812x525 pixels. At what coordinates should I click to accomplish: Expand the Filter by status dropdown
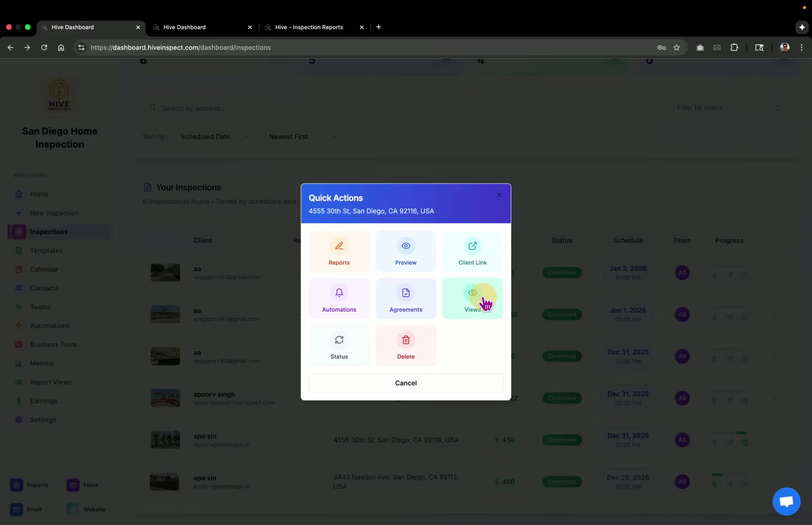pos(727,108)
